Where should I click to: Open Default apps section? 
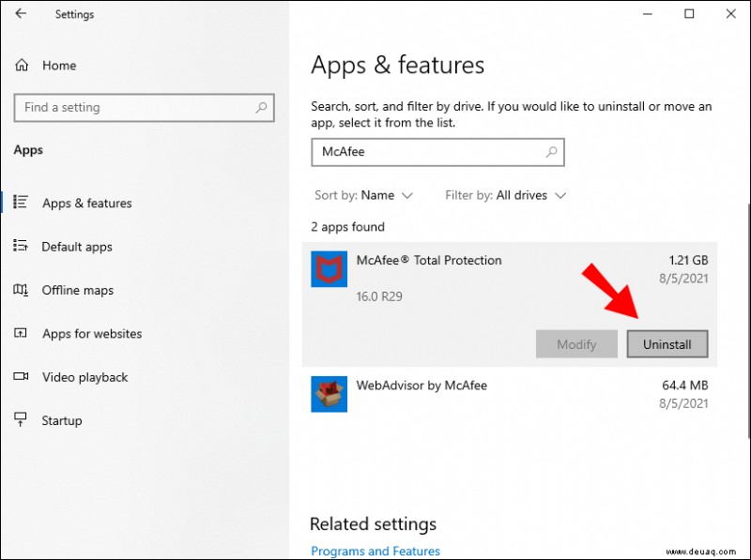[x=77, y=247]
